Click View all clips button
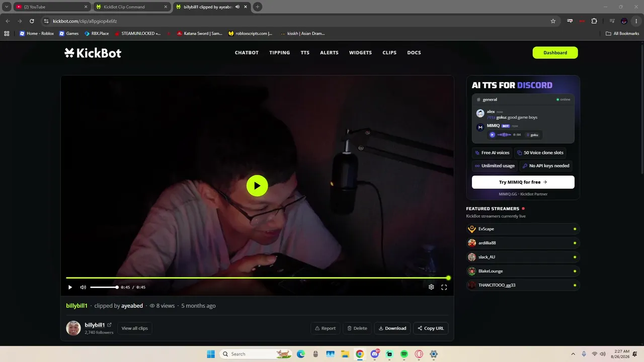Image resolution: width=644 pixels, height=362 pixels. point(135,328)
